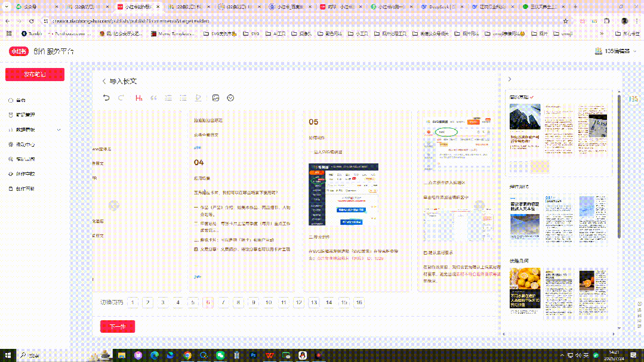
Task: Deselect the checked template in the right panel
Action: [x=532, y=97]
